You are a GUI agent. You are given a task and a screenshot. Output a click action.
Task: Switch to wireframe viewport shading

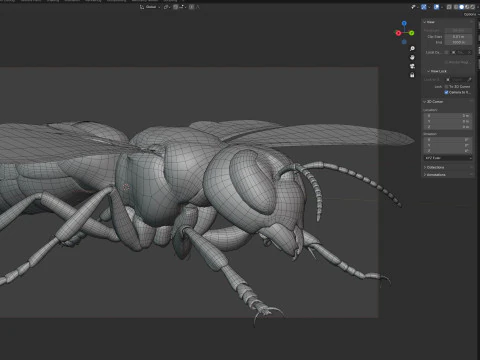[456, 7]
